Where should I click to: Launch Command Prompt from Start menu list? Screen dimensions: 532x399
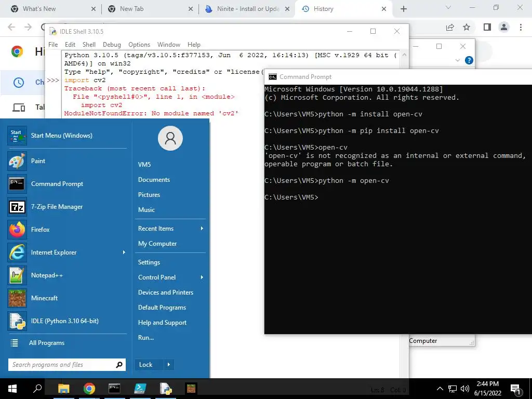pos(67,184)
